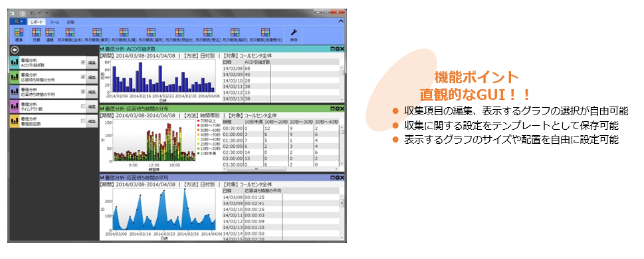644x259 pixels.
Task: Click the 20秒～30秒 column header
Action: pyautogui.click(x=302, y=121)
